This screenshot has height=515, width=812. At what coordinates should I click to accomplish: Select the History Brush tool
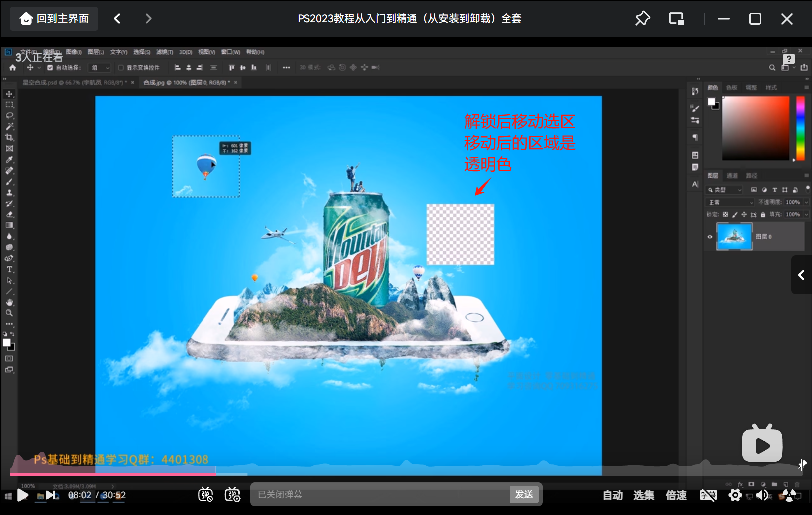[9, 204]
